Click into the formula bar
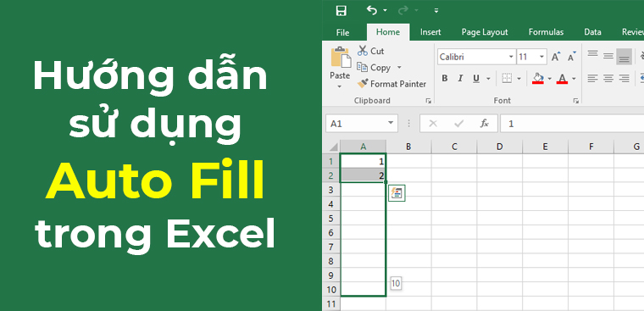 click(x=572, y=124)
